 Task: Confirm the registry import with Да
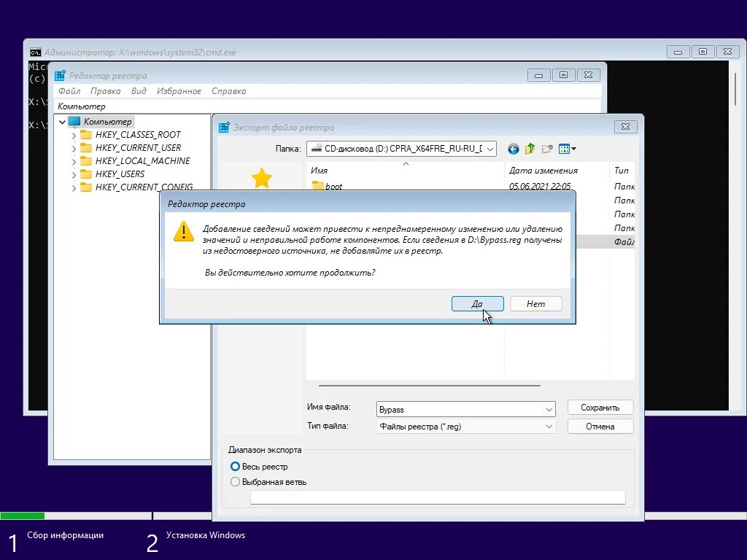[477, 304]
